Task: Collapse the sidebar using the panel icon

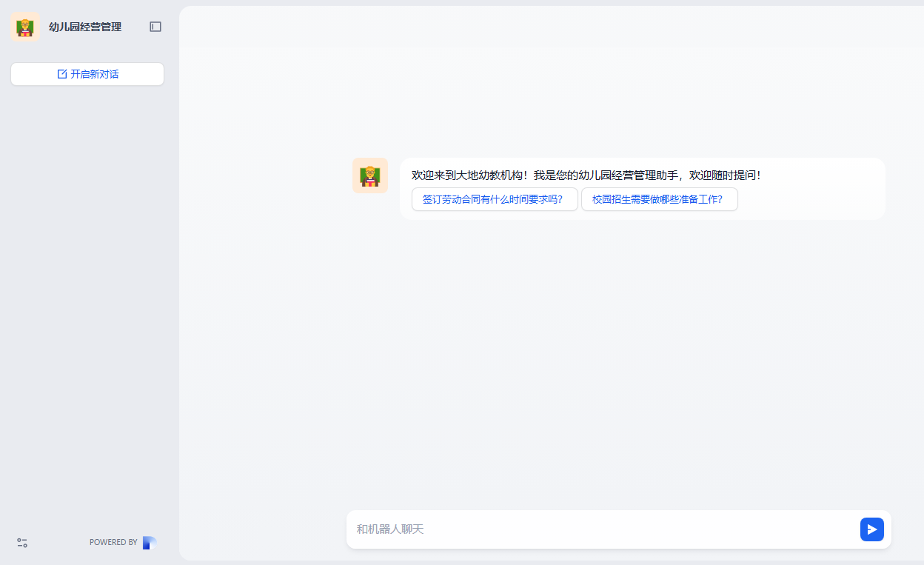Action: 155,26
